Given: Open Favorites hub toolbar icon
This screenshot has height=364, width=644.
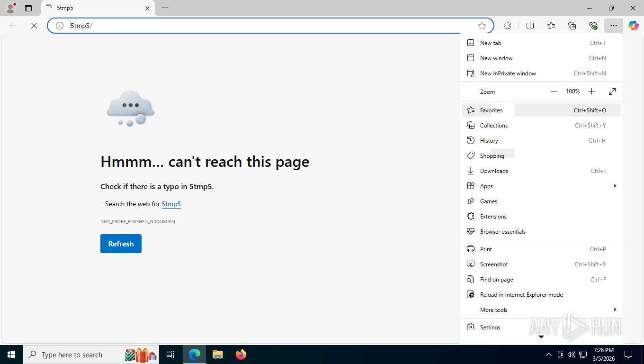Looking at the screenshot, I should coord(551,26).
